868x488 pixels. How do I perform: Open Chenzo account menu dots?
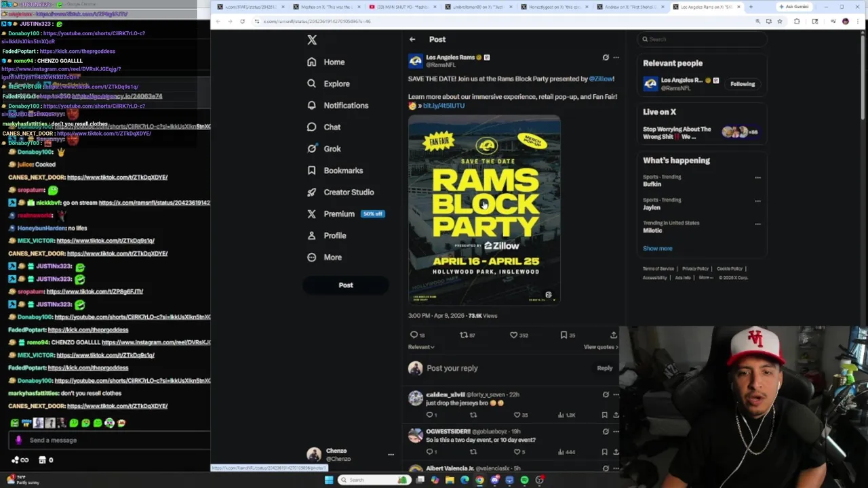click(391, 455)
